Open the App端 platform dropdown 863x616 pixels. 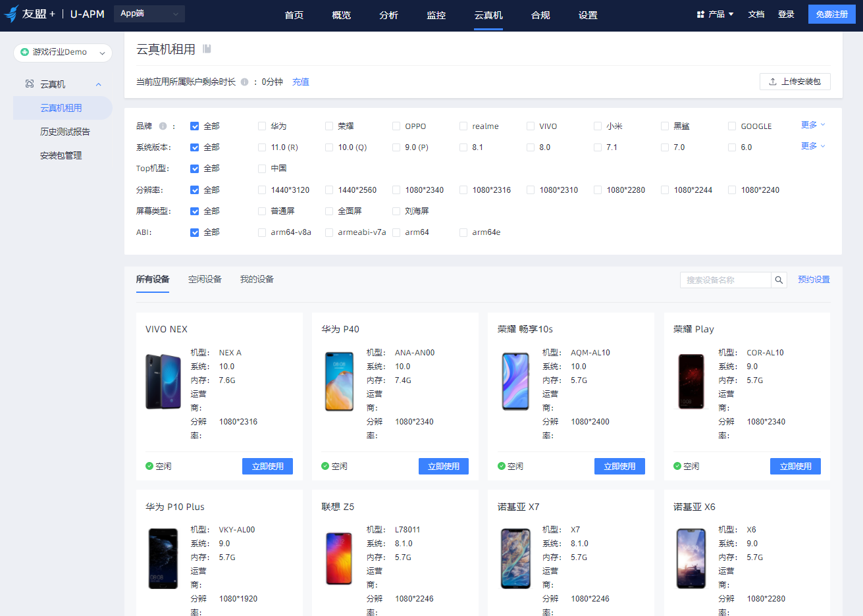pyautogui.click(x=149, y=14)
